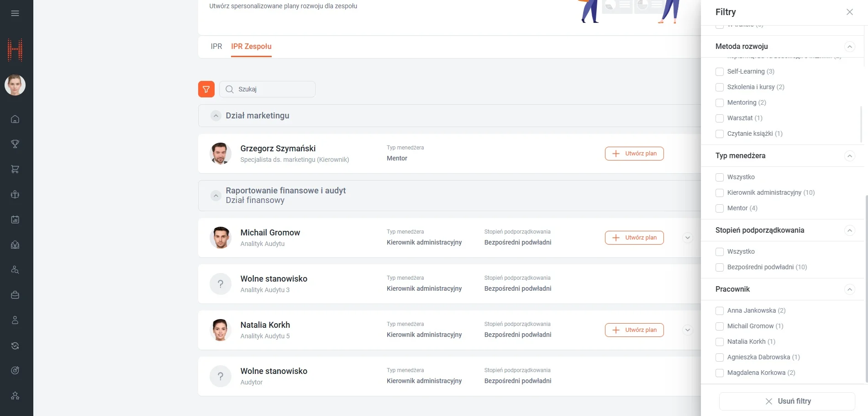Open the trophy achievements icon
The image size is (868, 416).
[x=15, y=144]
